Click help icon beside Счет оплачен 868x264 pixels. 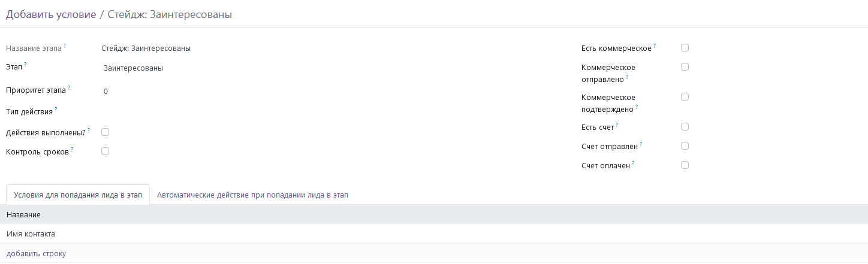(633, 163)
